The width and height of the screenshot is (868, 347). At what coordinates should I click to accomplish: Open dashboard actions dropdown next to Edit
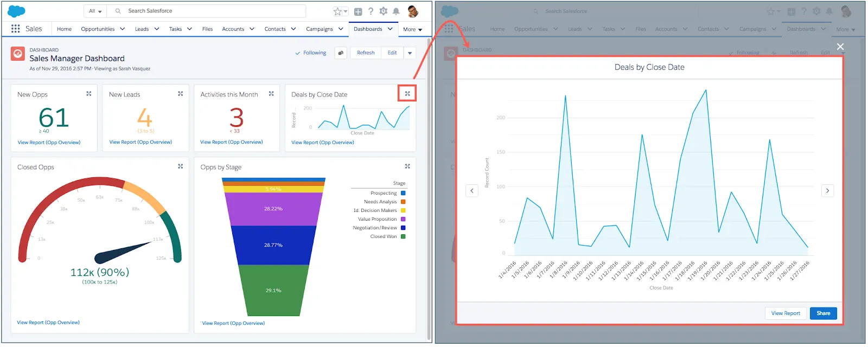coord(410,53)
